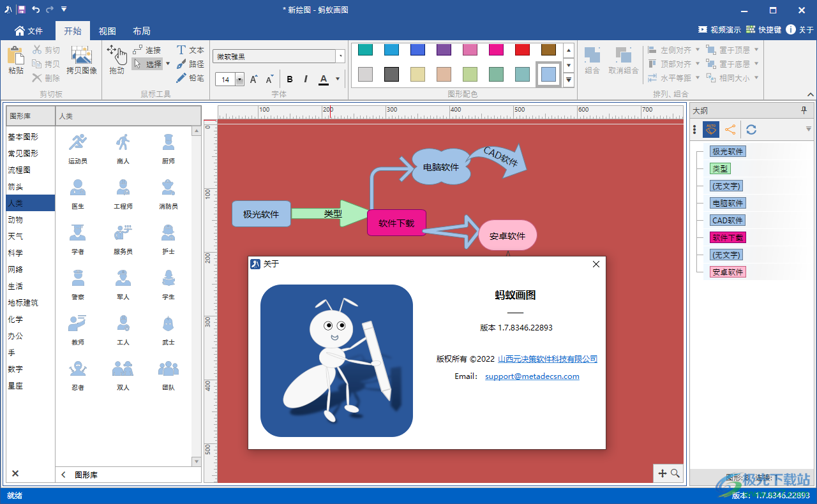Switch to the View (视图) tab
817x504 pixels.
click(107, 31)
